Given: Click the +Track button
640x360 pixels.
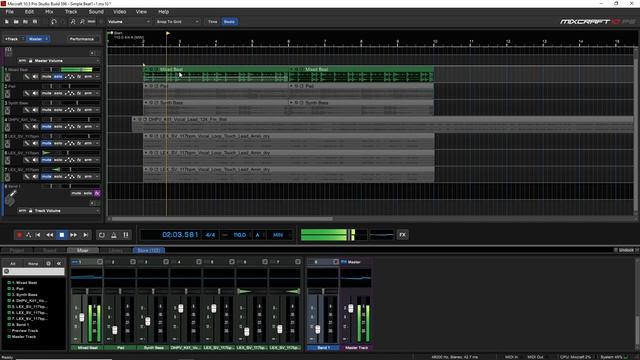Looking at the screenshot, I should pyautogui.click(x=12, y=39).
